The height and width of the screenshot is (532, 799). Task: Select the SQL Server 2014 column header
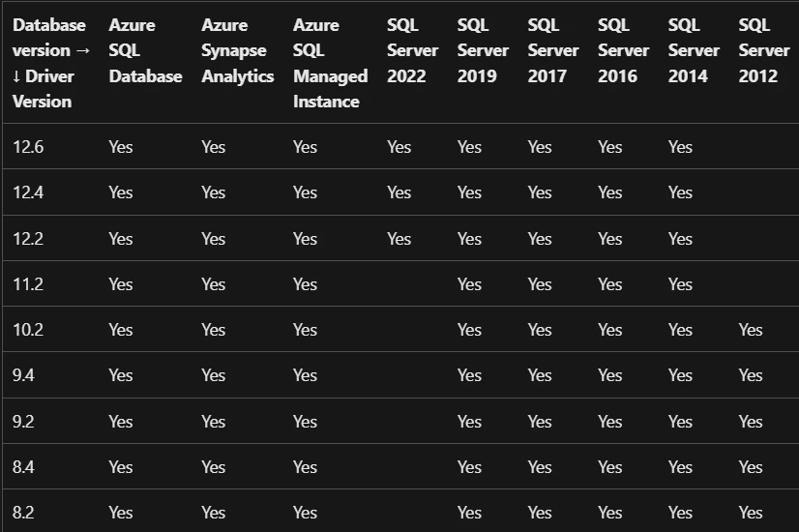(x=694, y=50)
